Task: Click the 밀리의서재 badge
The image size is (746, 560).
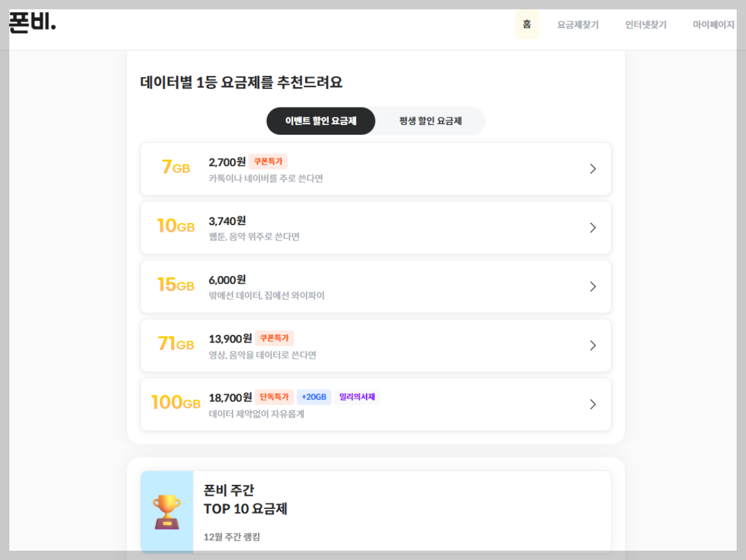Action: click(357, 397)
